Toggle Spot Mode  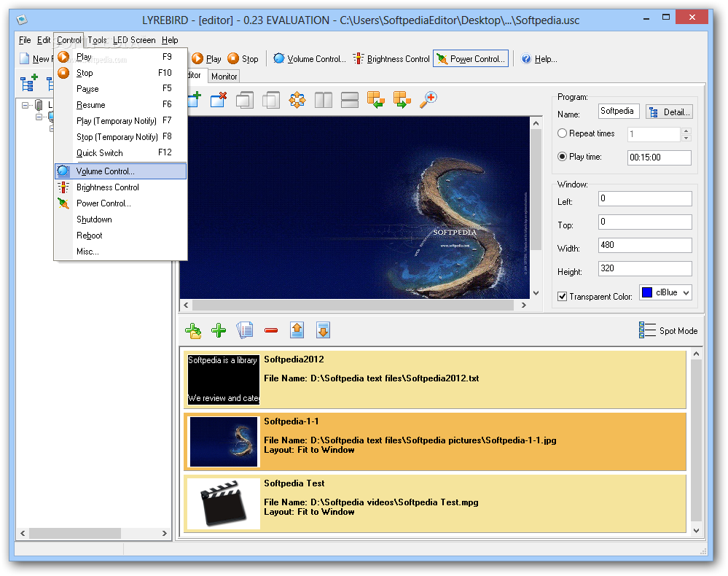(668, 330)
